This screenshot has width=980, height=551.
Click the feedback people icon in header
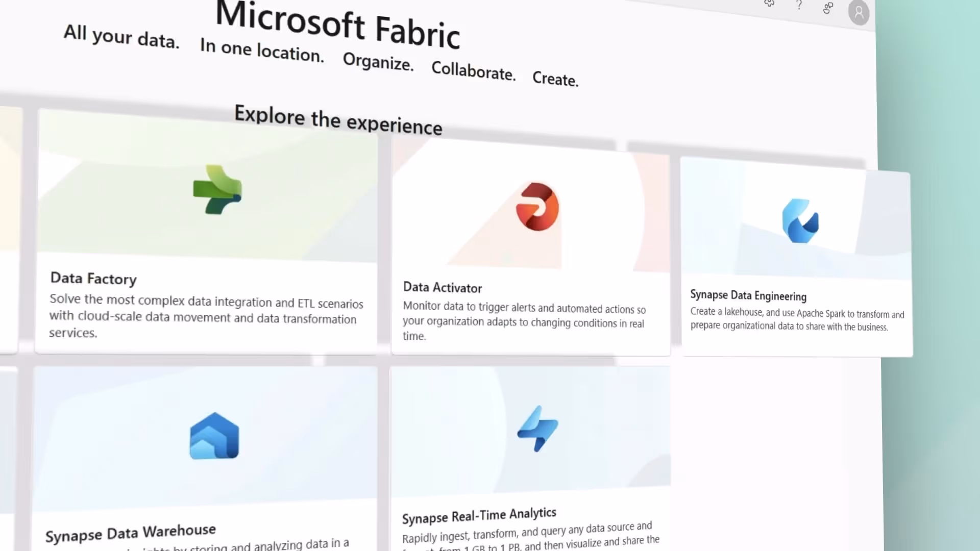click(828, 8)
